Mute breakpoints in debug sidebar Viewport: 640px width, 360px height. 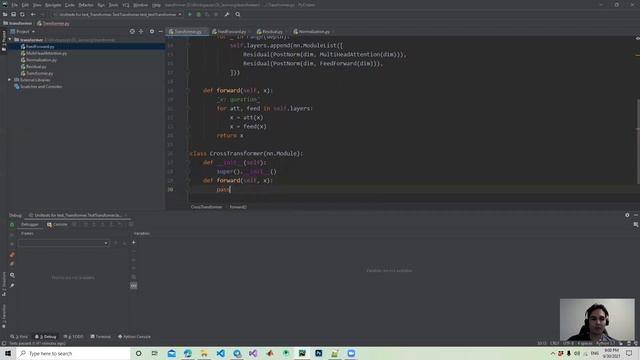[12, 264]
